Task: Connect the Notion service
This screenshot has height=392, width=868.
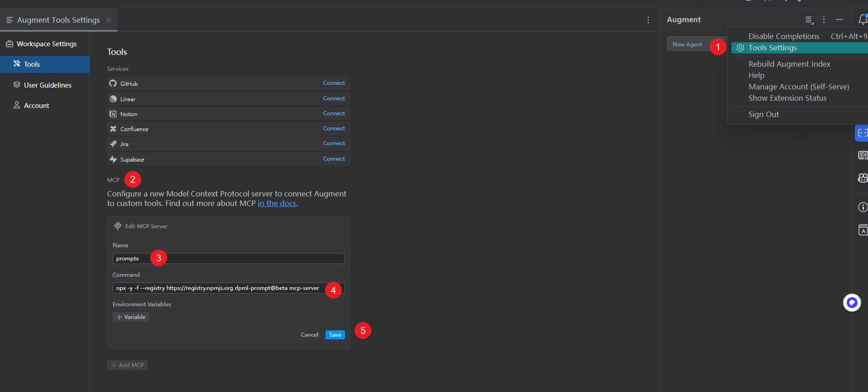Action: click(334, 113)
